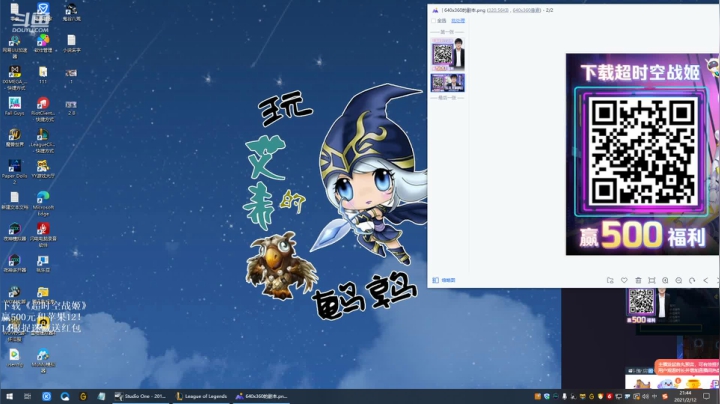Image resolution: width=720 pixels, height=404 pixels.
Task: Open the RiotClient desktop shortcut
Action: (43, 109)
